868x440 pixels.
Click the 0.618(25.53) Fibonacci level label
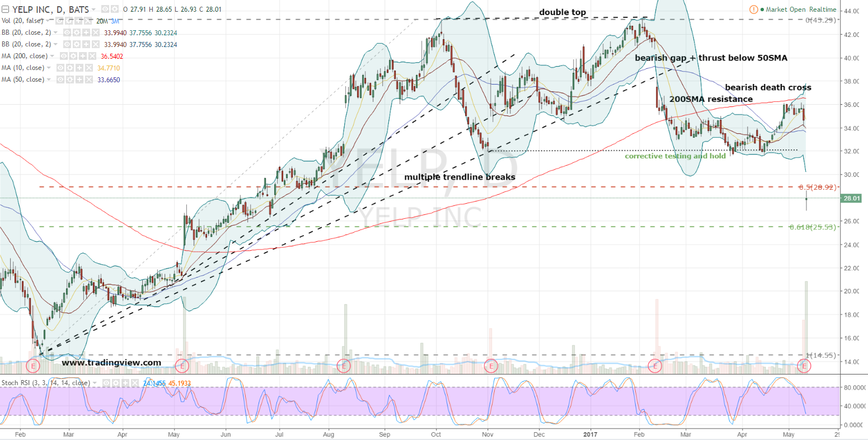coord(813,227)
